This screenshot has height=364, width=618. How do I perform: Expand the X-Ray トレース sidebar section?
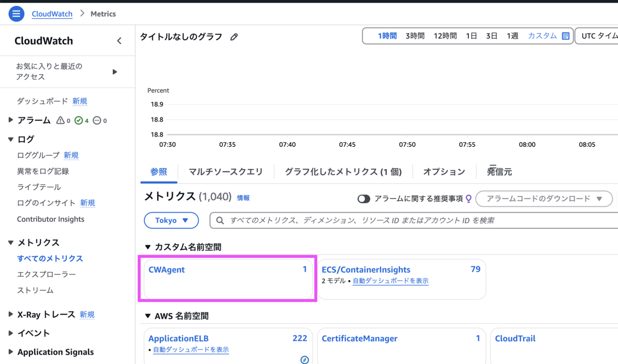[11, 314]
